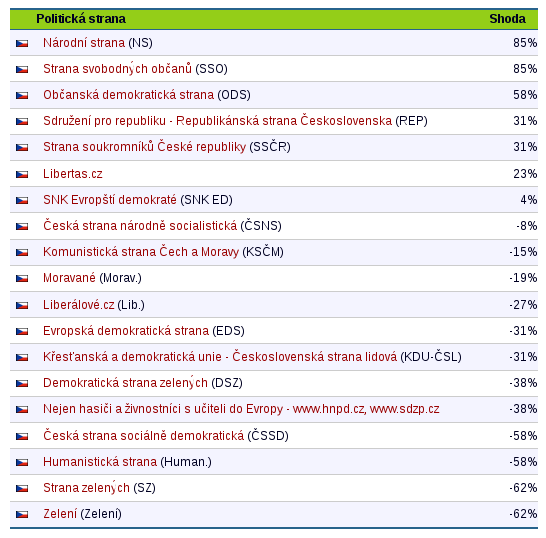546x538 pixels.
Task: Click the flag icon next to SNK Evropští demokraté
Action: click(x=22, y=201)
